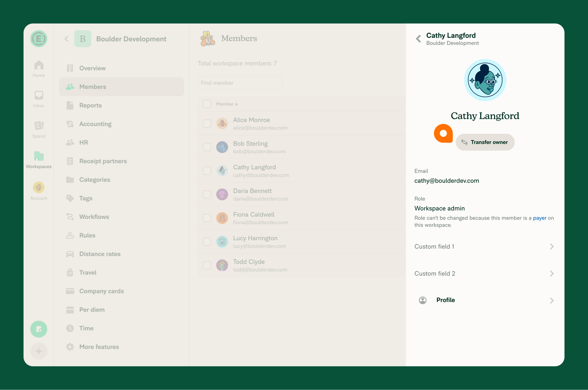This screenshot has width=588, height=390.
Task: Select Members in workspace menu
Action: [x=121, y=87]
